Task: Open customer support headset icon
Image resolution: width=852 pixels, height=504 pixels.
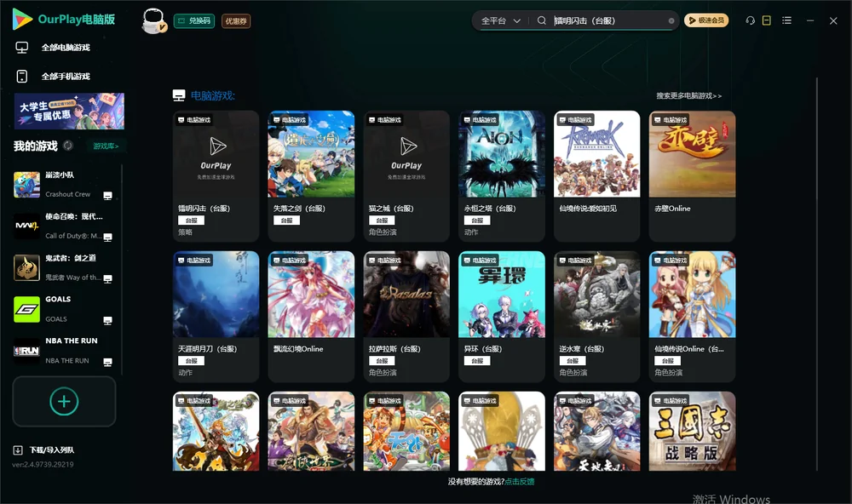Action: pyautogui.click(x=751, y=20)
